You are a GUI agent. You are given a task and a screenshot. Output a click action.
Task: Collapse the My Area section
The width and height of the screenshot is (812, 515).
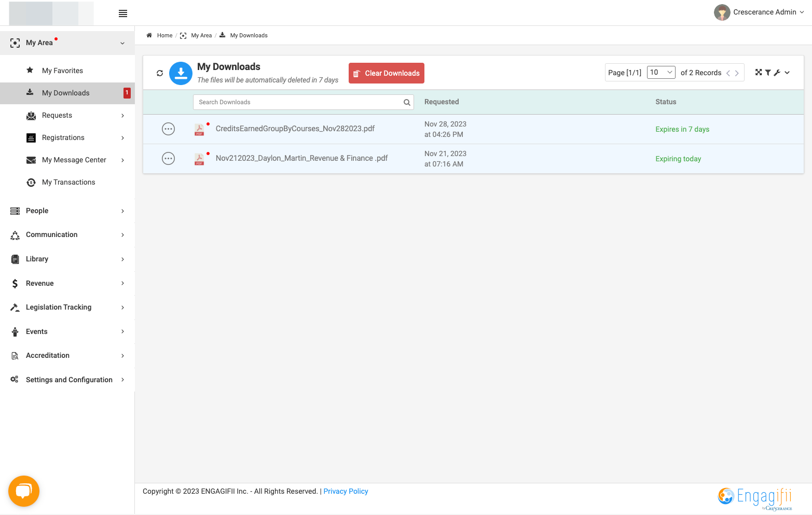click(x=67, y=43)
